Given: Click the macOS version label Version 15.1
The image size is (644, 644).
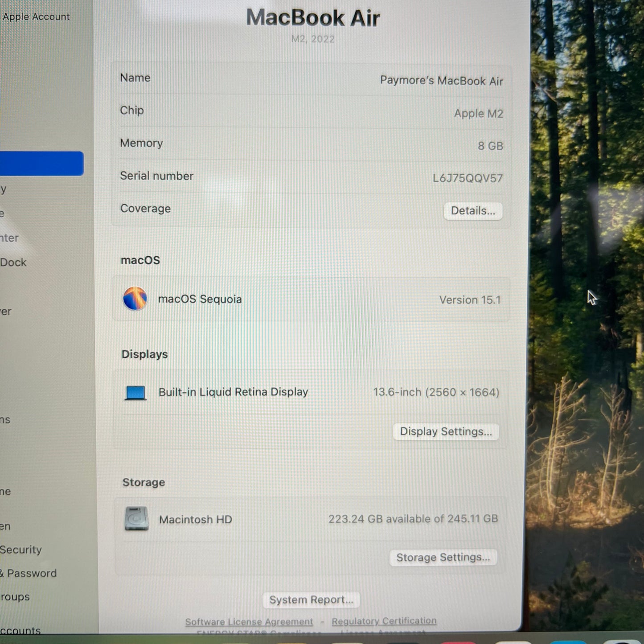Looking at the screenshot, I should 469,299.
